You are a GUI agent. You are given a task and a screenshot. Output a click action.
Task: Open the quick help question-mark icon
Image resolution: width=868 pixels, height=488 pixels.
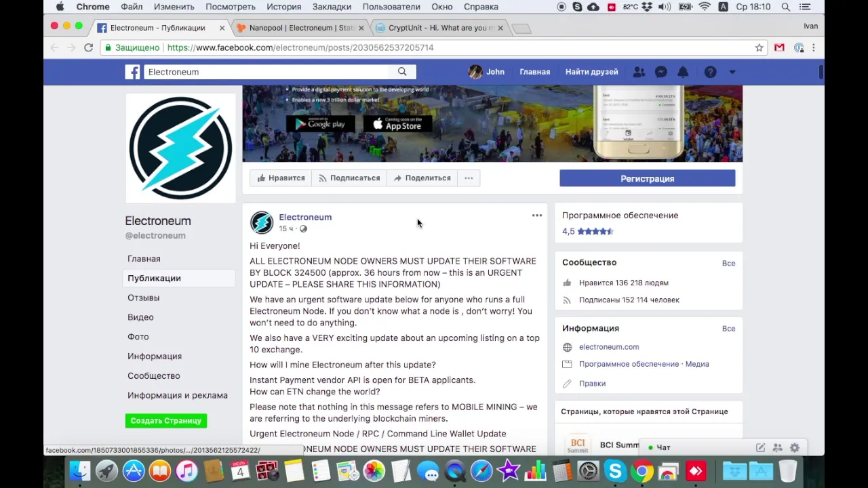coord(710,72)
